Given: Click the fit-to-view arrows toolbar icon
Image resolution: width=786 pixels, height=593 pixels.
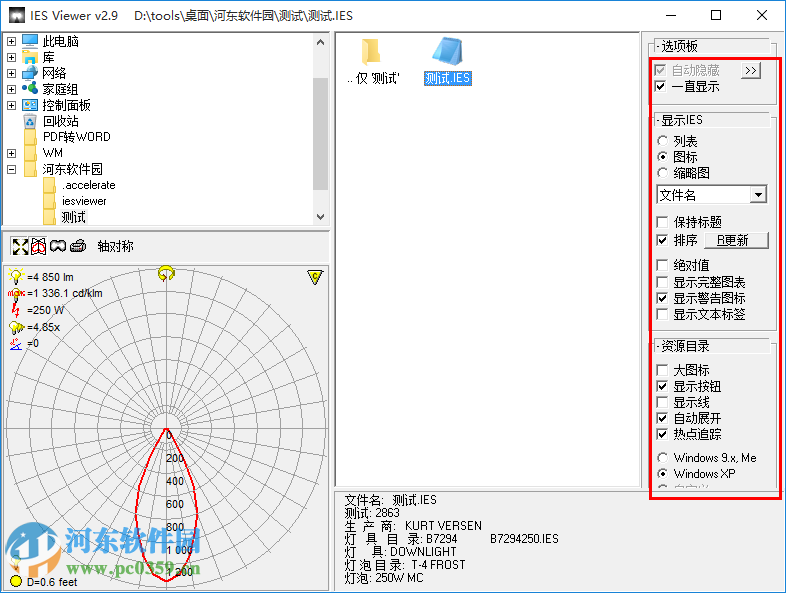Looking at the screenshot, I should (20, 246).
